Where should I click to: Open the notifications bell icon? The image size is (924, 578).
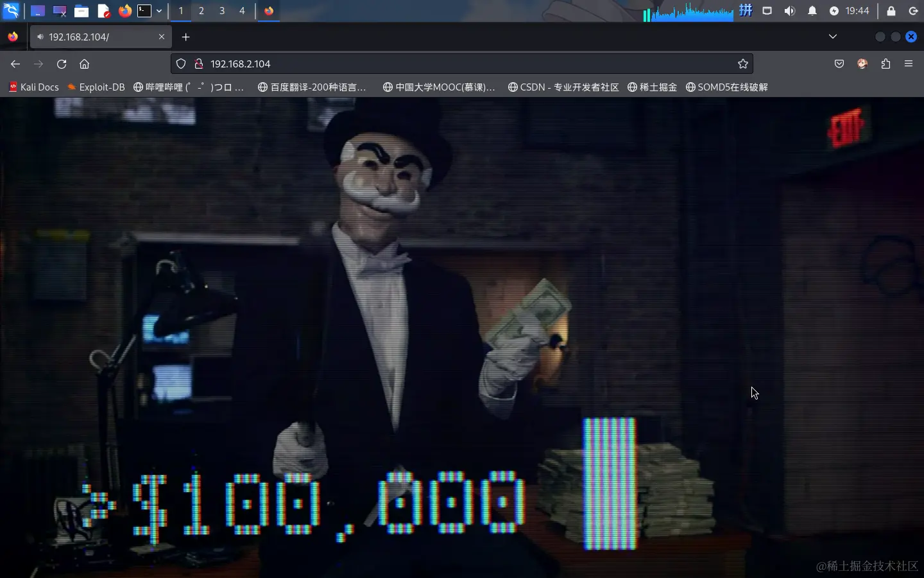tap(812, 11)
